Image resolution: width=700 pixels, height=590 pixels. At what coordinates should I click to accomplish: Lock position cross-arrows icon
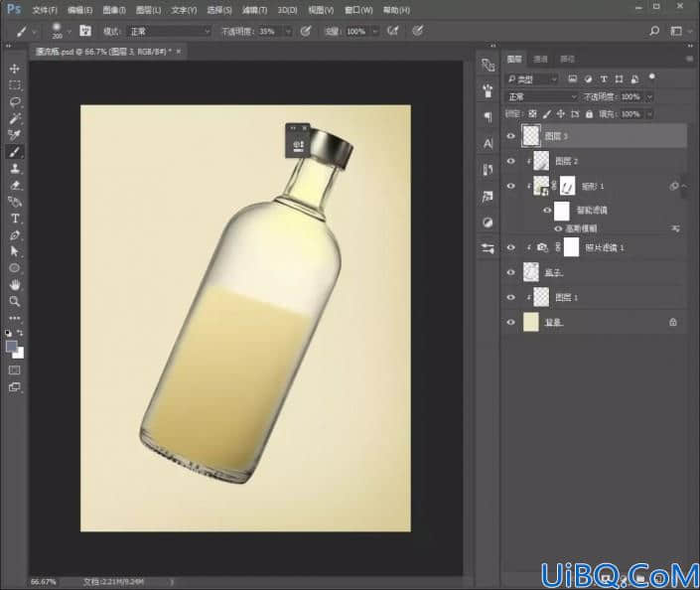(x=561, y=114)
